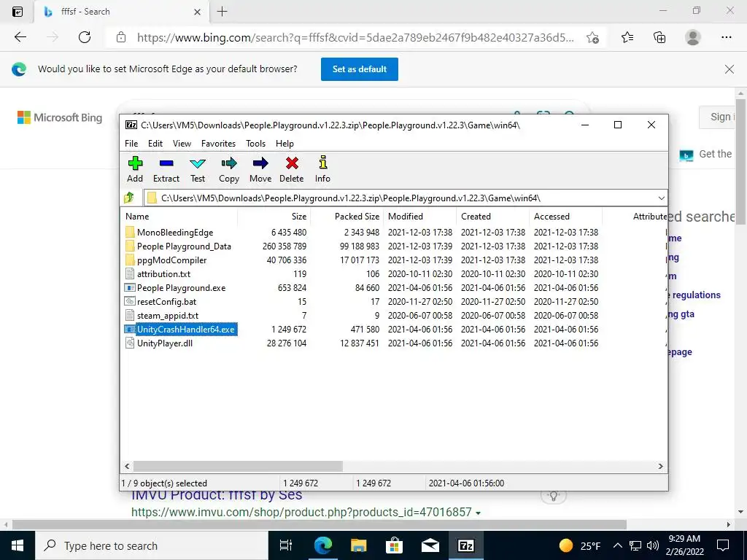Click the 7-Zip folder path field
Viewport: 747px width, 560px height.
point(406,198)
